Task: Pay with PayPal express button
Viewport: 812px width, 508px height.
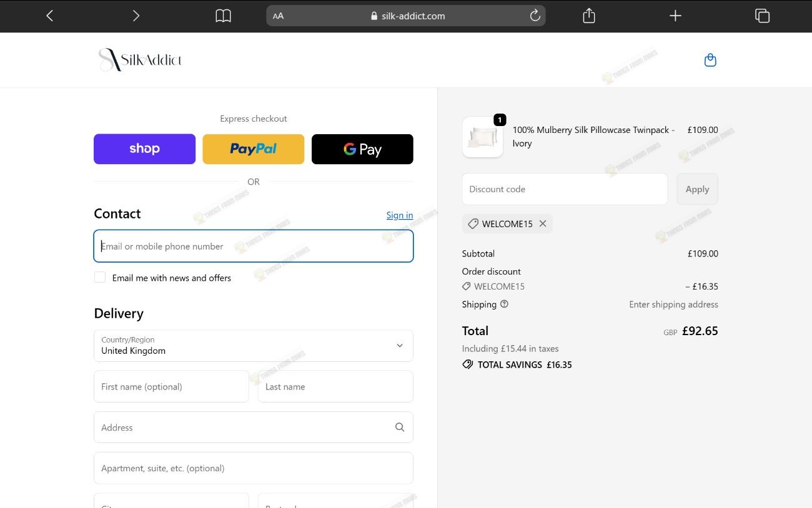Action: tap(254, 149)
